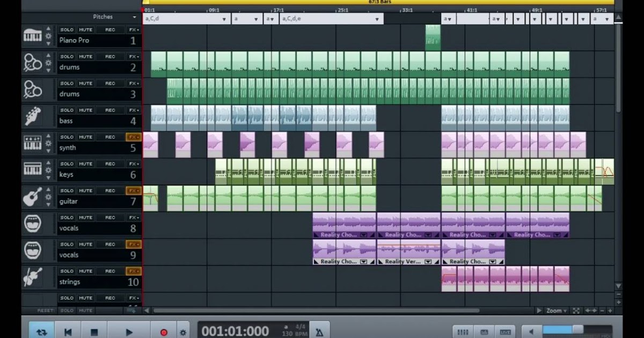The width and height of the screenshot is (644, 338).
Task: Open drums track 2 settings gear
Action: click(48, 63)
